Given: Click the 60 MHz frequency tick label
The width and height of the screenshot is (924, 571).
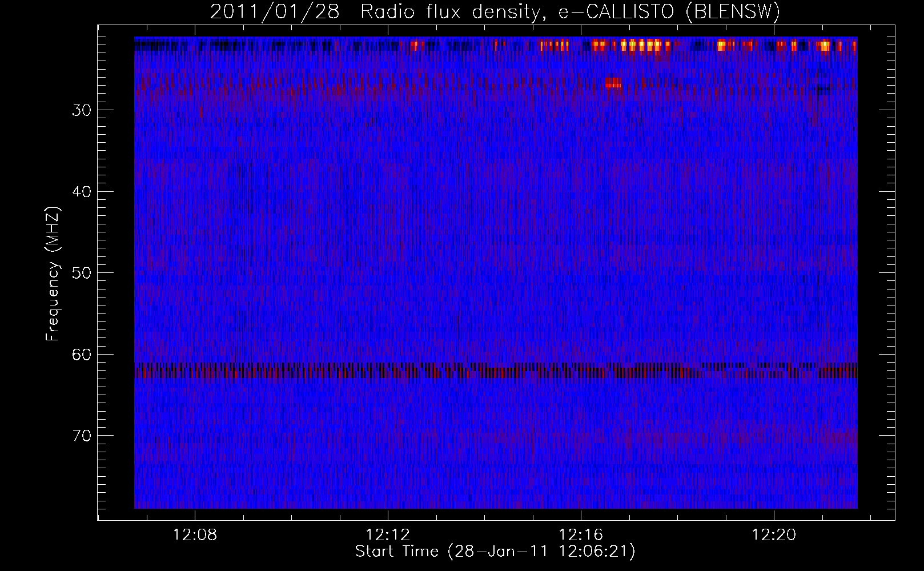Looking at the screenshot, I should tap(82, 355).
